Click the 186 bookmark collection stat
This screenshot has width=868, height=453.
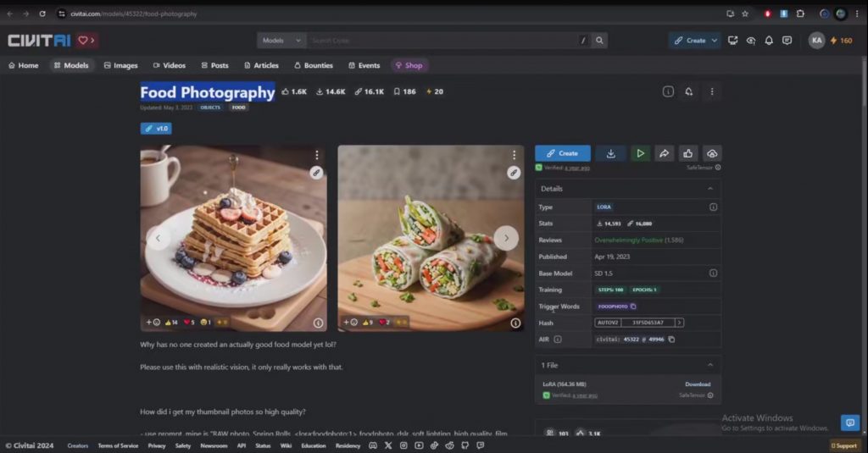pos(404,91)
